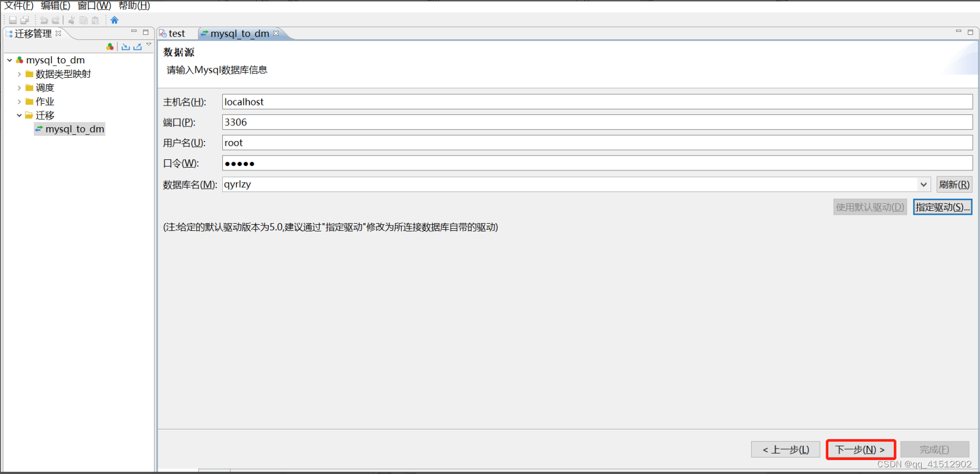Switch to the mysql_to_dm editor tab

[239, 33]
